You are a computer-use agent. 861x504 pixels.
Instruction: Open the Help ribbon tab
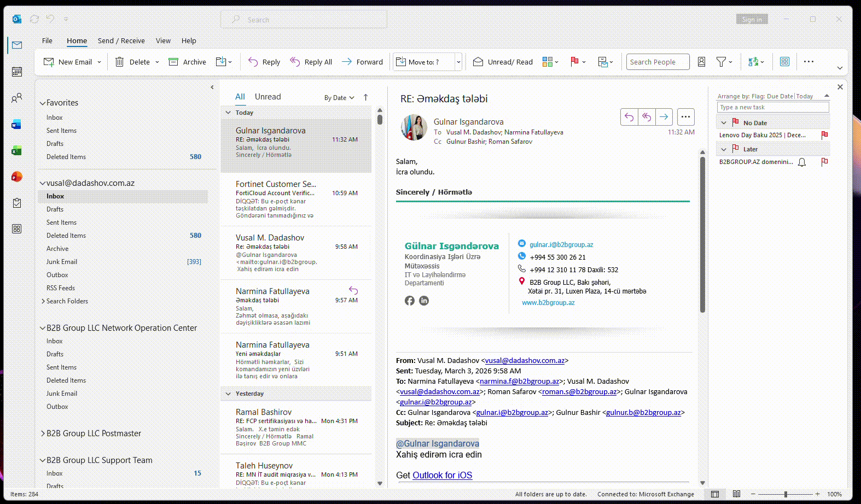click(x=189, y=40)
